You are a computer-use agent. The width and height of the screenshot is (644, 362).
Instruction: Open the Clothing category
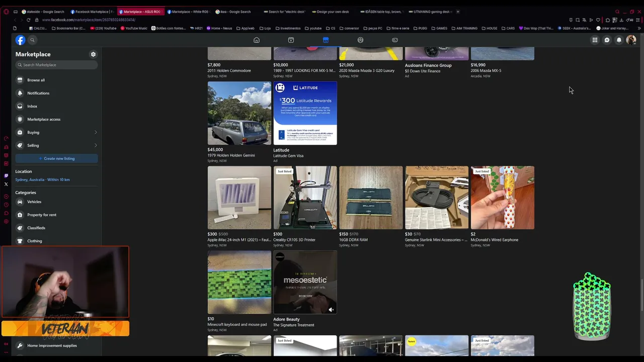[56, 241]
